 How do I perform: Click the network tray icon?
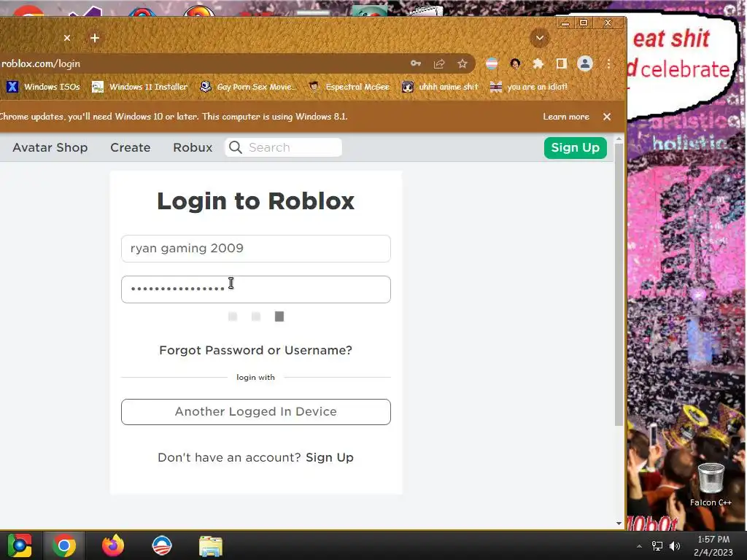[657, 546]
